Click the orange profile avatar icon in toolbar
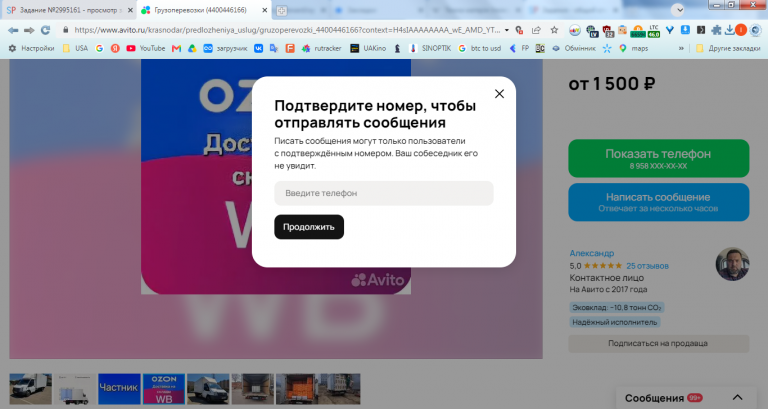 tap(741, 30)
